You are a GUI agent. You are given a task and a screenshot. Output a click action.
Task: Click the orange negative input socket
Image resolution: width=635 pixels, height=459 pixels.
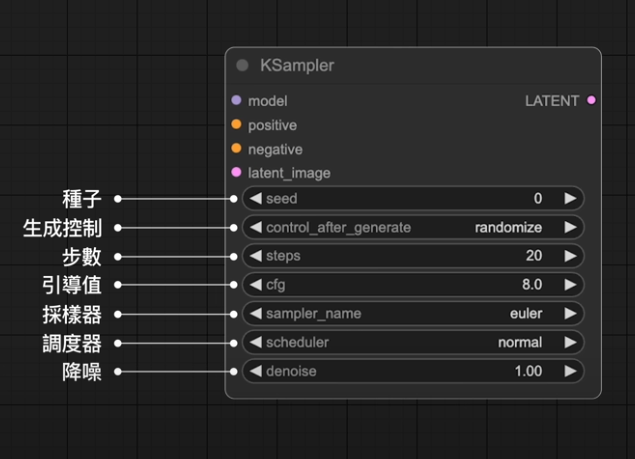[x=236, y=149]
